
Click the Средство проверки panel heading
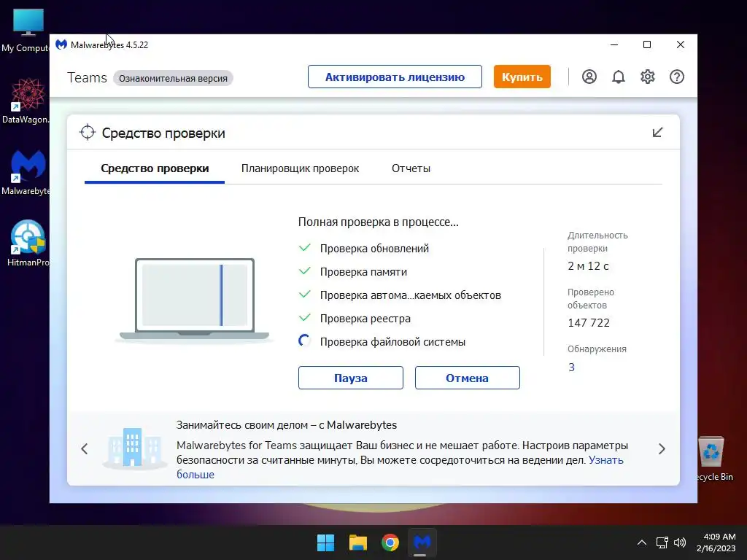[163, 133]
